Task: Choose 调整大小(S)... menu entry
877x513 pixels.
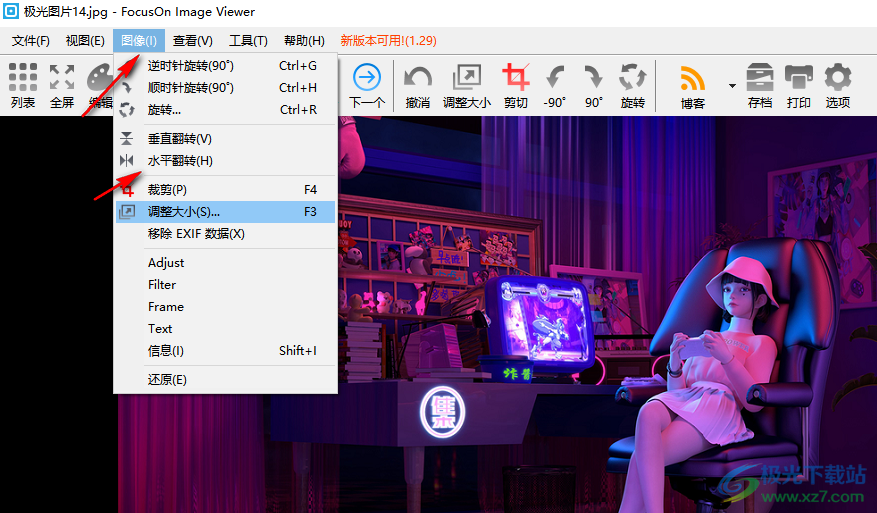Action: pos(225,212)
